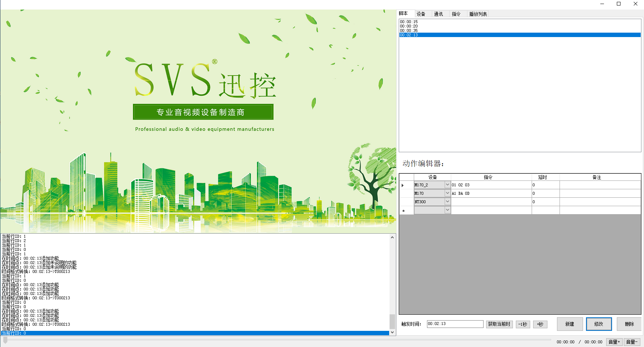Select the M170_2 row header arrow

coord(403,185)
